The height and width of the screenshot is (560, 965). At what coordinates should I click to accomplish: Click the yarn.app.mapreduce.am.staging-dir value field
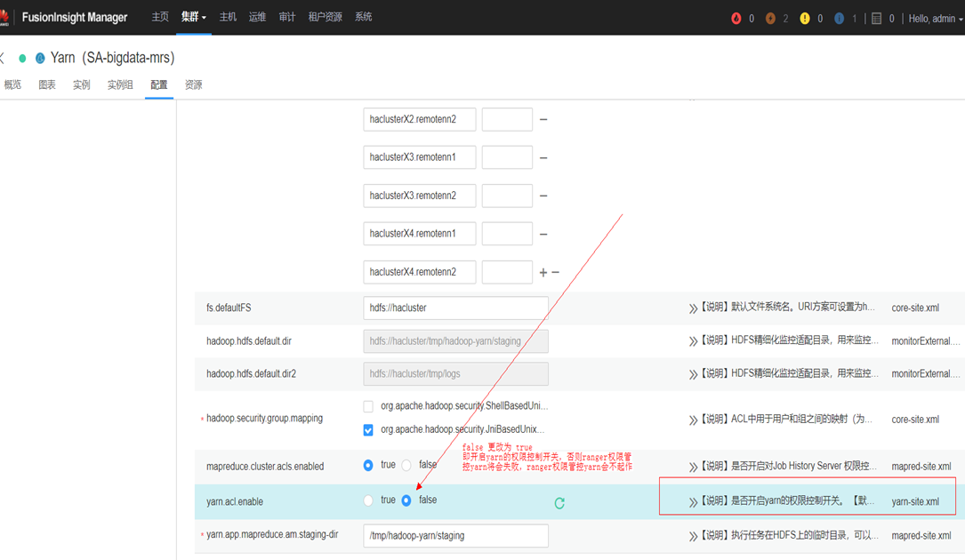[455, 535]
